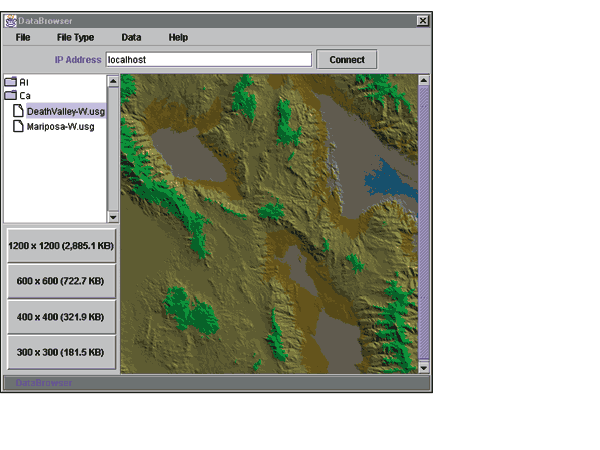600x450 pixels.
Task: Click the DataBrowser title bar app icon
Action: tap(11, 20)
